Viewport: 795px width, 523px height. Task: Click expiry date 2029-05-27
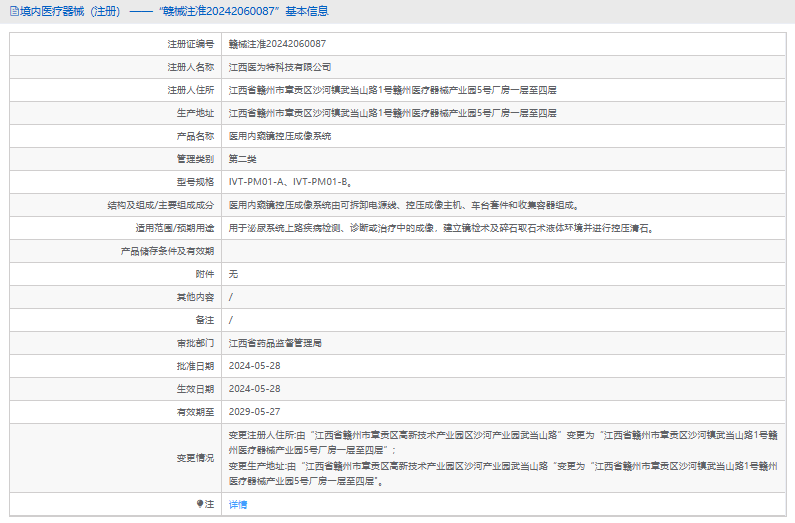pyautogui.click(x=255, y=412)
